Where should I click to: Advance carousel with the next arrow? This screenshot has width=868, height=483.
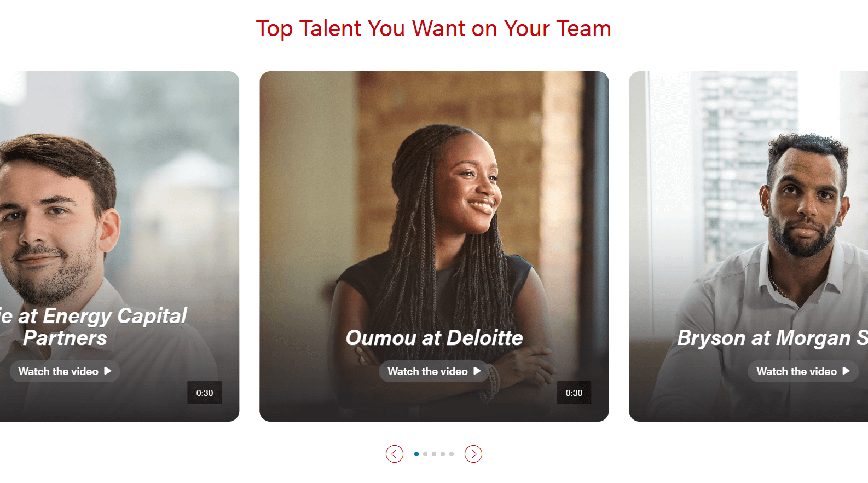pyautogui.click(x=473, y=454)
